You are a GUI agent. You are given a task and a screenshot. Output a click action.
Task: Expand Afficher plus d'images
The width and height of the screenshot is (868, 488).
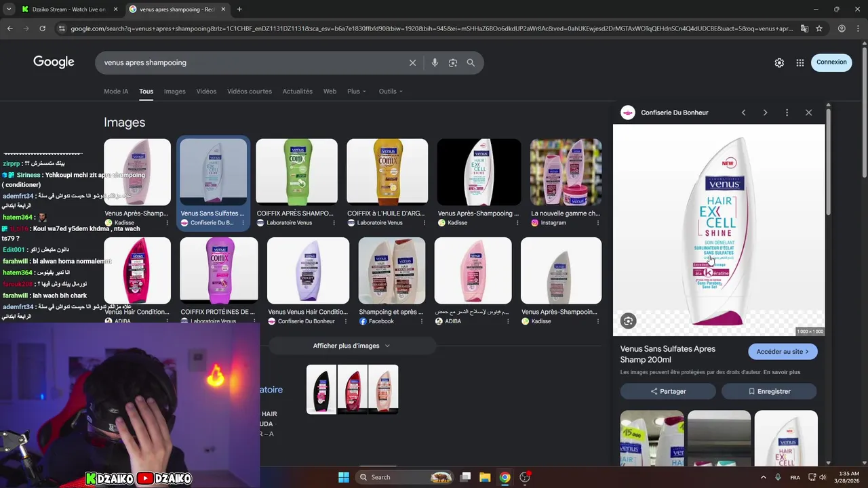351,346
